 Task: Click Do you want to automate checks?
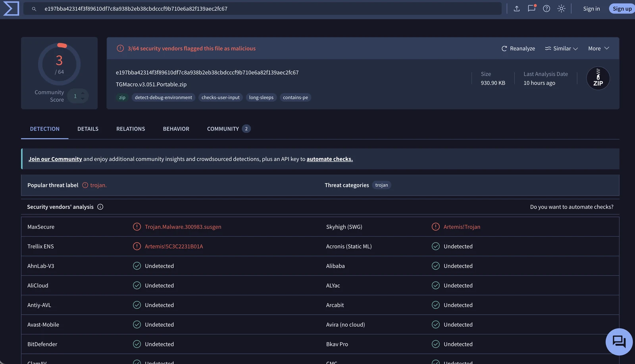point(571,207)
